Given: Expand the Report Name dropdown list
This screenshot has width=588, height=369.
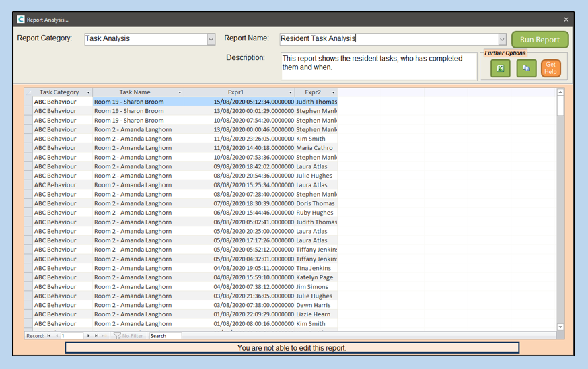Looking at the screenshot, I should click(502, 40).
